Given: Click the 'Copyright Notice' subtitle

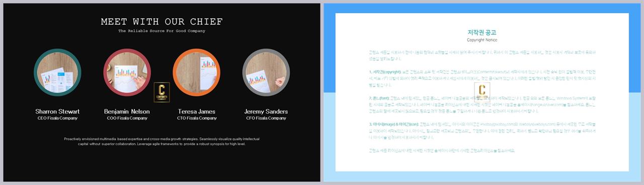Looking at the screenshot, I should (482, 40).
